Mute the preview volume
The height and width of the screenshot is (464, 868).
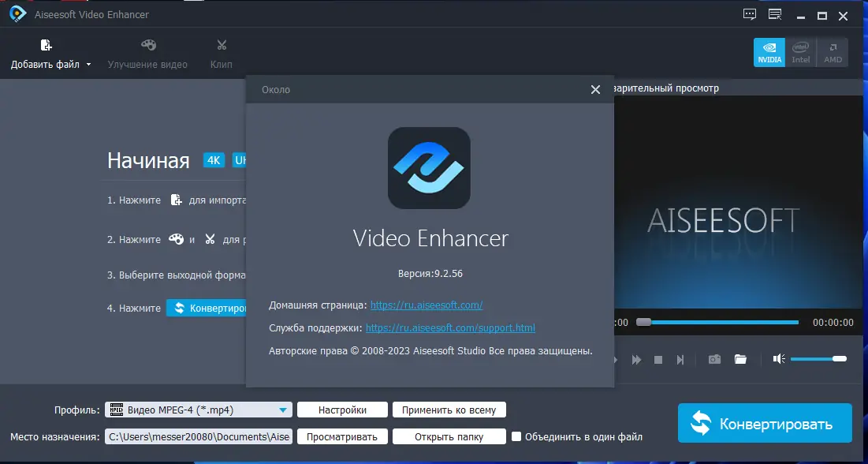tap(779, 359)
